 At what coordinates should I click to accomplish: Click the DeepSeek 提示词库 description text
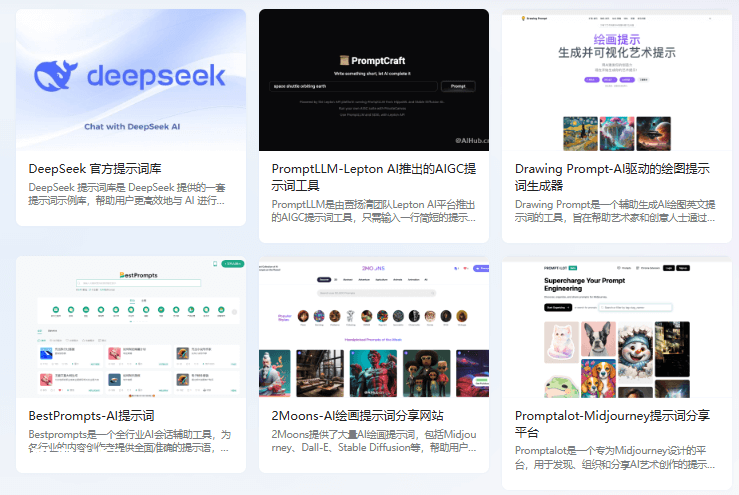(127, 194)
